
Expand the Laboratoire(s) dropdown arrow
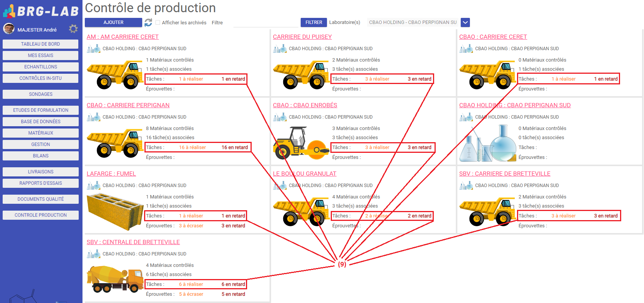465,22
